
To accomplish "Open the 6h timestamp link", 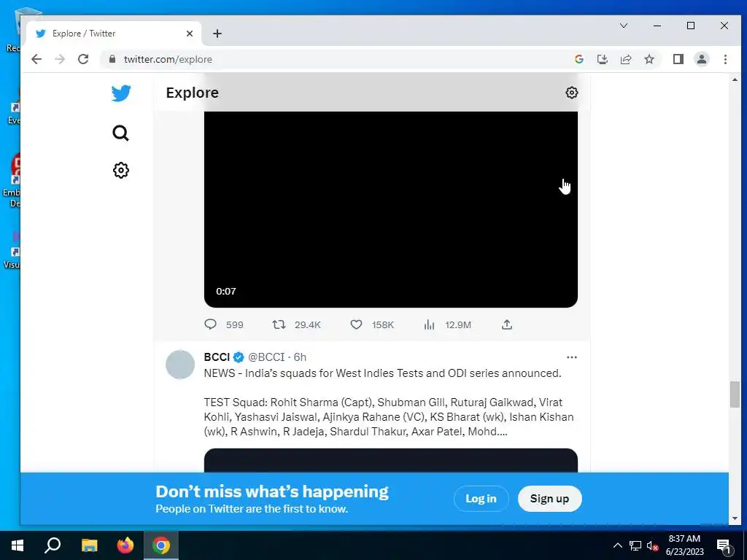I will point(300,357).
